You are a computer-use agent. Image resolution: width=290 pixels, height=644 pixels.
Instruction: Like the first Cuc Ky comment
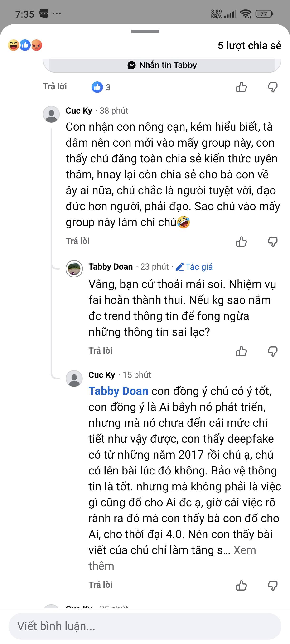pos(242,242)
